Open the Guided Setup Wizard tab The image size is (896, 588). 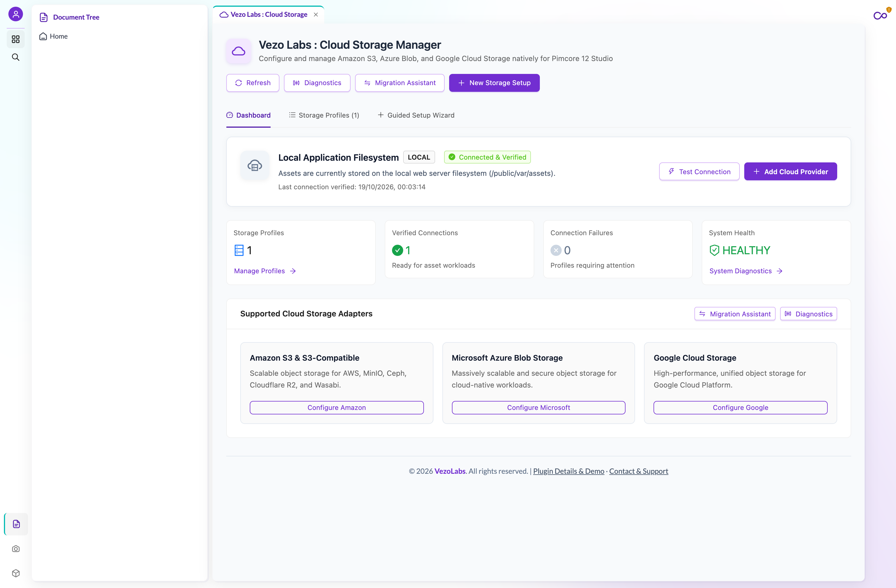click(x=416, y=115)
